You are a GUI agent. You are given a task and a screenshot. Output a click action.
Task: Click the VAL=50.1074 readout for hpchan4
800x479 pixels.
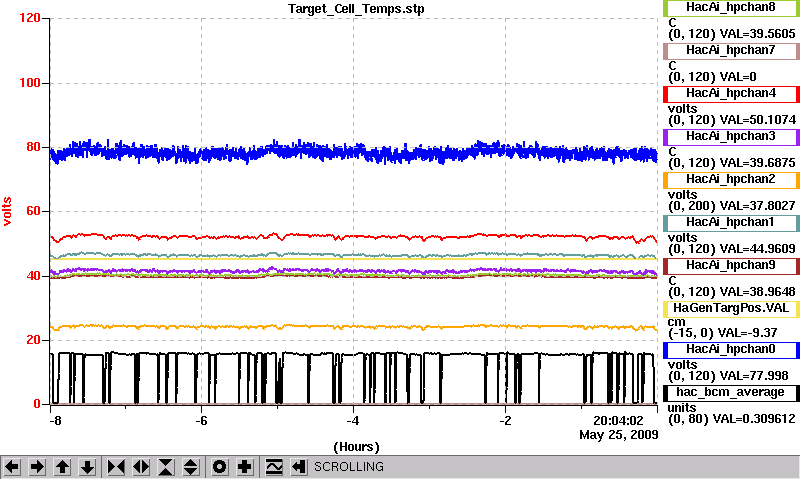757,120
